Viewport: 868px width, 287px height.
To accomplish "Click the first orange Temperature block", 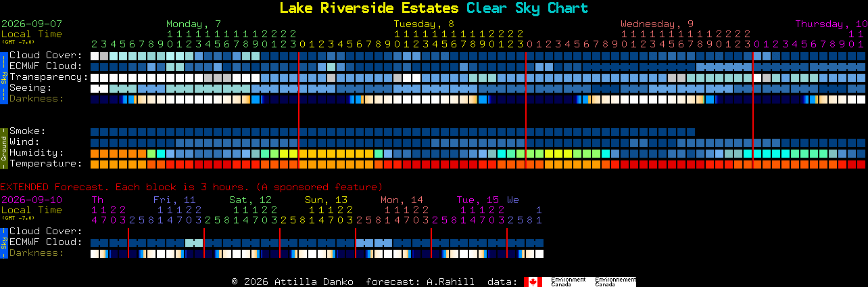I will click(95, 164).
